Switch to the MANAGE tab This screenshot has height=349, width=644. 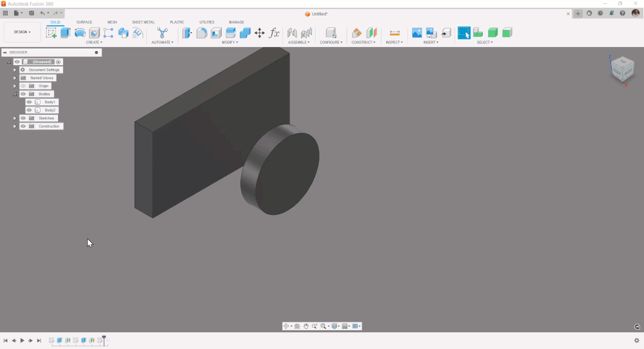click(x=236, y=22)
